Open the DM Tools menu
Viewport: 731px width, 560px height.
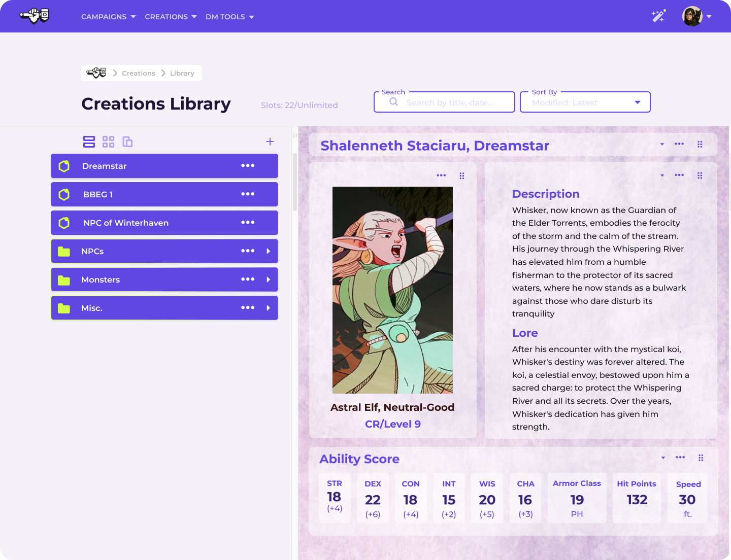[229, 17]
